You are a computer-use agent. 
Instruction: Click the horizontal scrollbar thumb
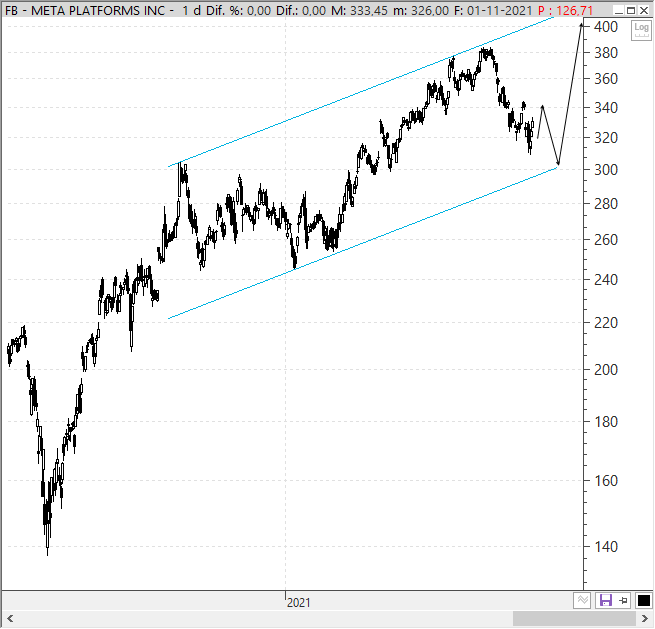(x=575, y=619)
